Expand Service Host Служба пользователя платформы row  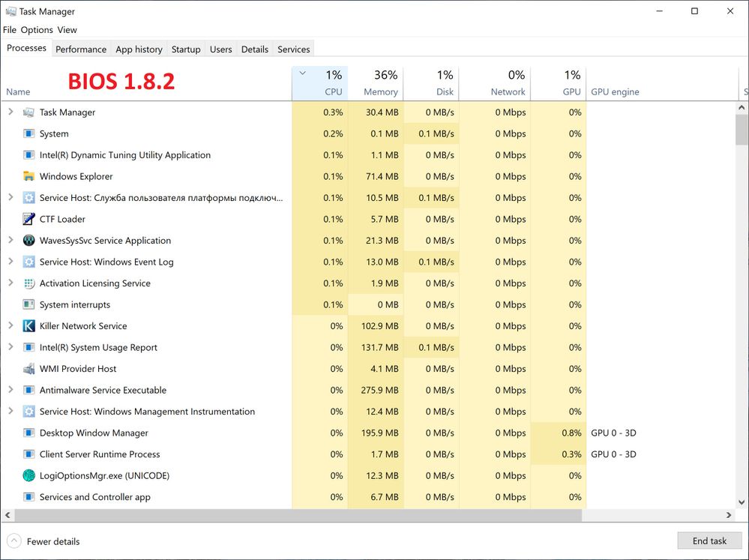(10, 197)
